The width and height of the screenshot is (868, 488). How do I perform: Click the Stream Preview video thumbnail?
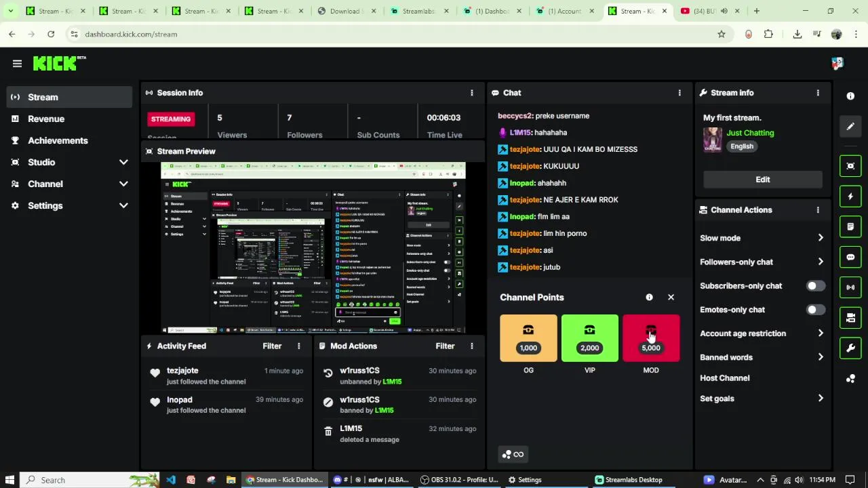pyautogui.click(x=313, y=247)
